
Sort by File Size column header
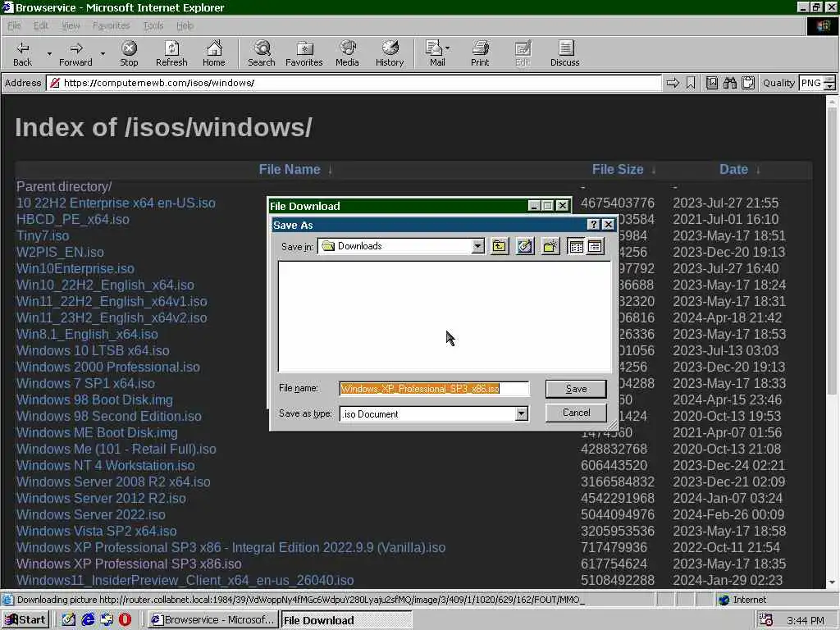pyautogui.click(x=617, y=169)
